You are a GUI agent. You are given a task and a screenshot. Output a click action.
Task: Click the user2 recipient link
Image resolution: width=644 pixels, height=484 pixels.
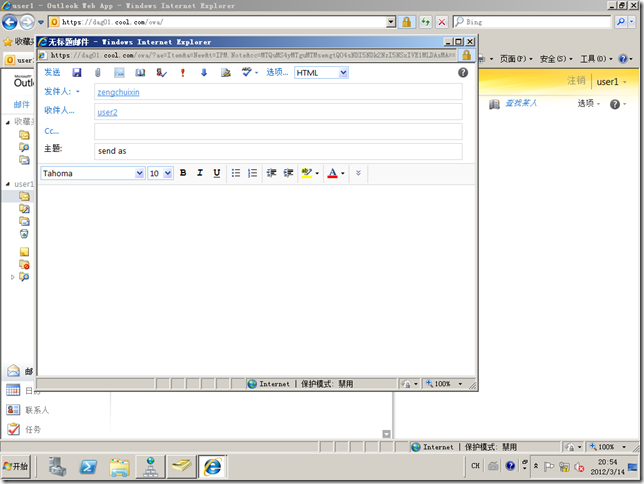[x=107, y=112]
